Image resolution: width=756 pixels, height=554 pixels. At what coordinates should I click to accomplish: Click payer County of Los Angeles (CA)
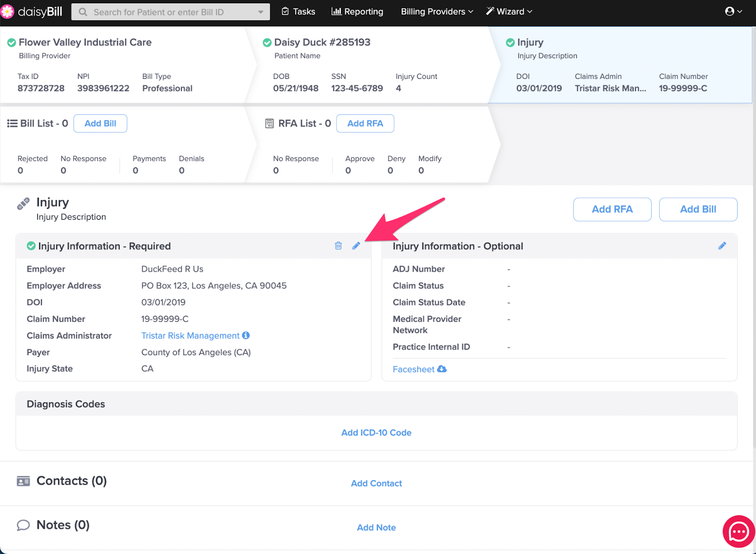pos(196,352)
